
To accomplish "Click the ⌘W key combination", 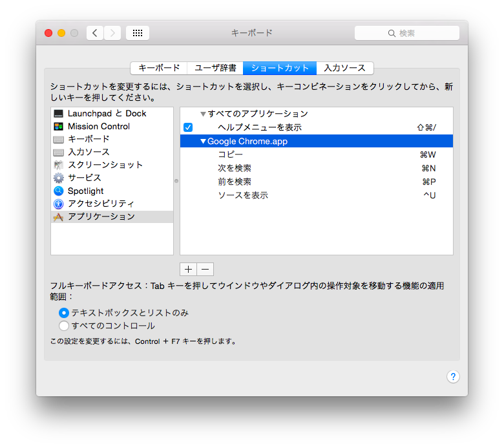I will point(428,155).
